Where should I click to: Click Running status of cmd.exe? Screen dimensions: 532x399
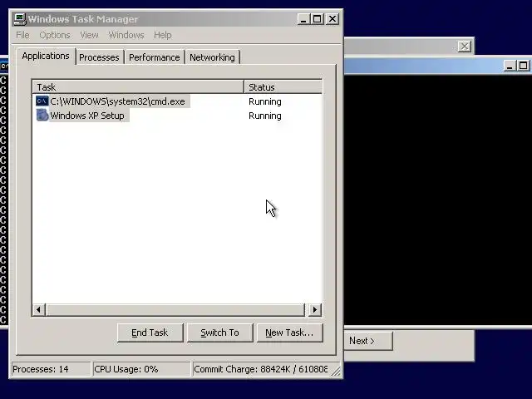(x=265, y=101)
